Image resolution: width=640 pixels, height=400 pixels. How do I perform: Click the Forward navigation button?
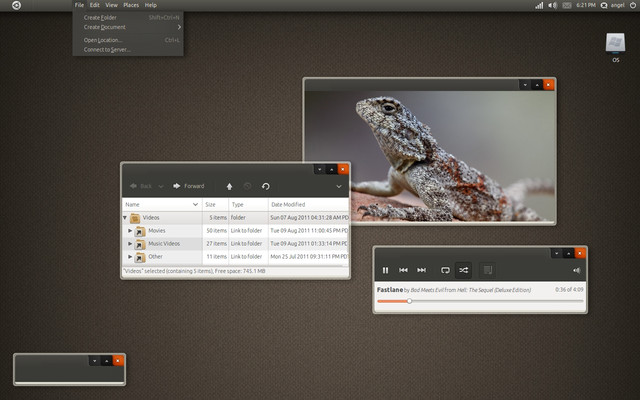pos(189,186)
